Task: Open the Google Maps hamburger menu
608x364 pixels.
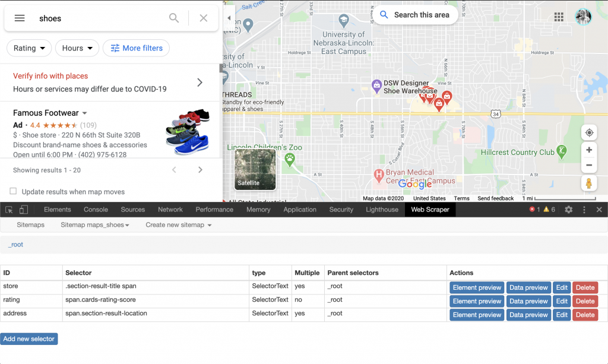Action: (x=20, y=18)
